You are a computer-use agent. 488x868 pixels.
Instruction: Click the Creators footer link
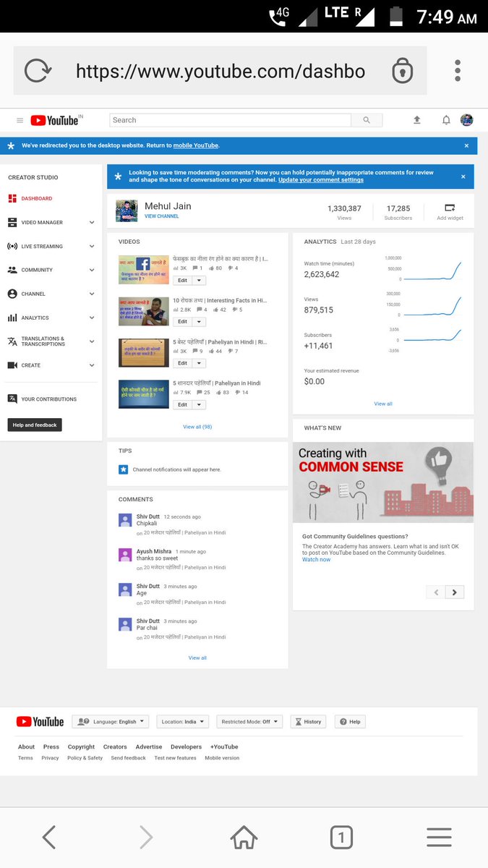[x=115, y=746]
